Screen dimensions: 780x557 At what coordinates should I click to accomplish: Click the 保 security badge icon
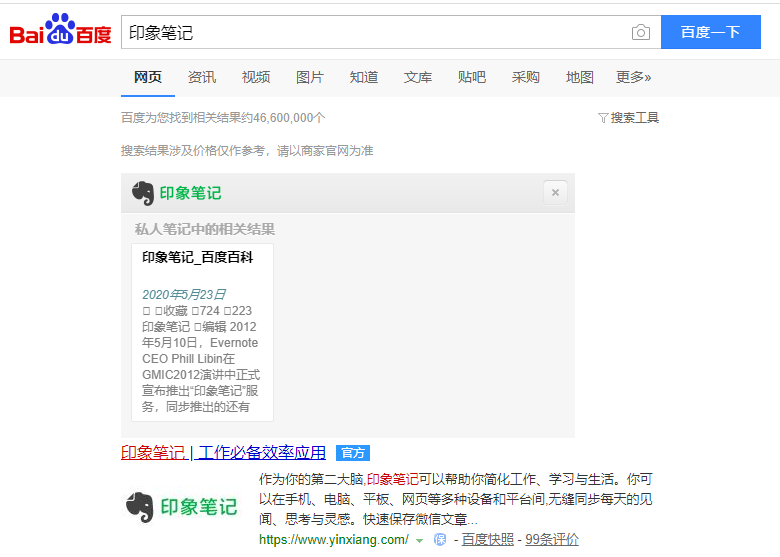[440, 540]
